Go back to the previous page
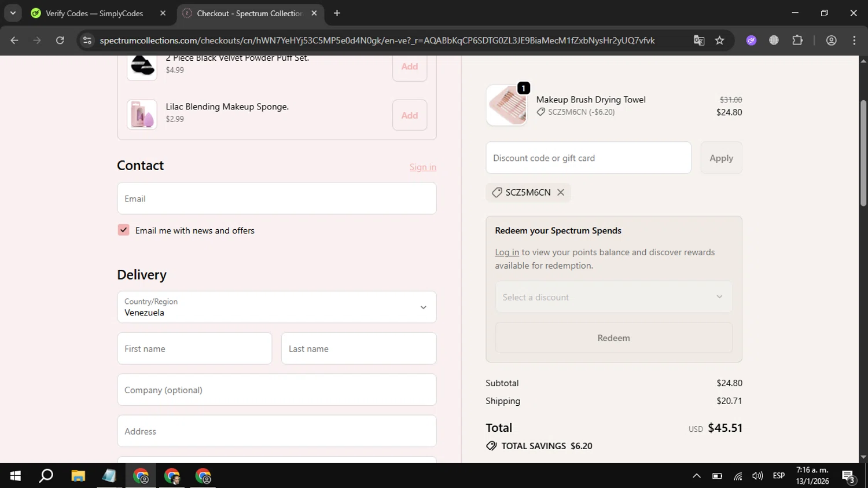The width and height of the screenshot is (868, 488). coord(14,41)
